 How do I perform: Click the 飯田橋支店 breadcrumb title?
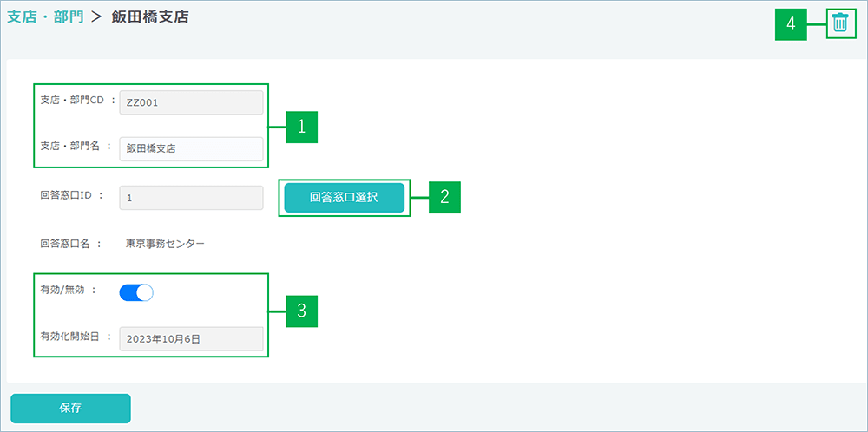click(150, 17)
